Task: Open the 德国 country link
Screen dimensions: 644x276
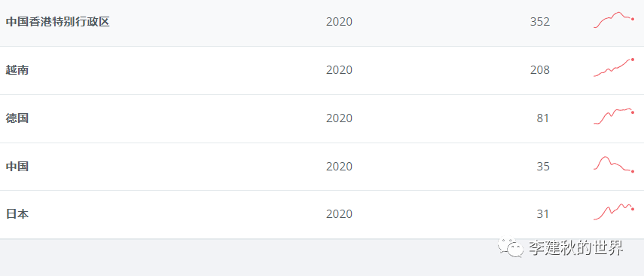Action: click(17, 118)
